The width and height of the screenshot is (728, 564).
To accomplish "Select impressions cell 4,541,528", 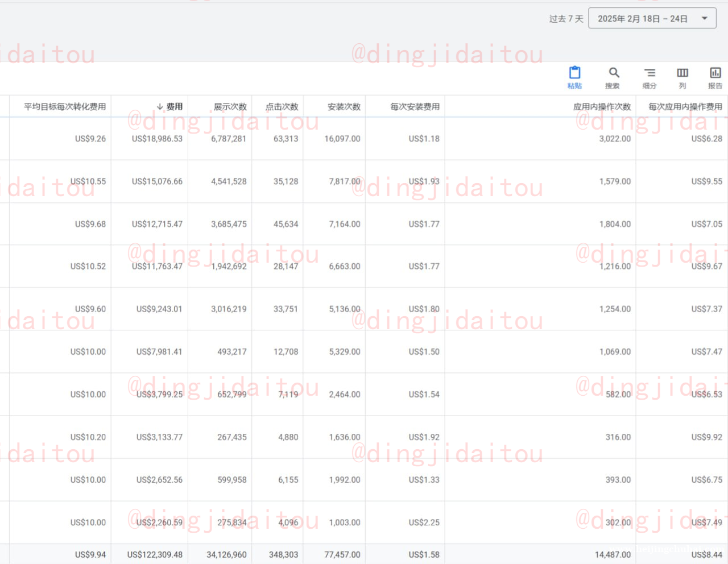I will 229,181.
